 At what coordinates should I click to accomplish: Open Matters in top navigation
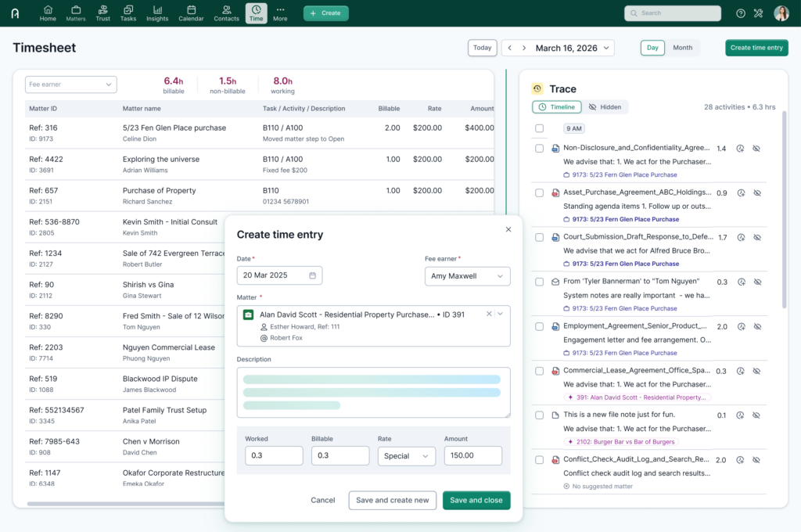[x=76, y=13]
